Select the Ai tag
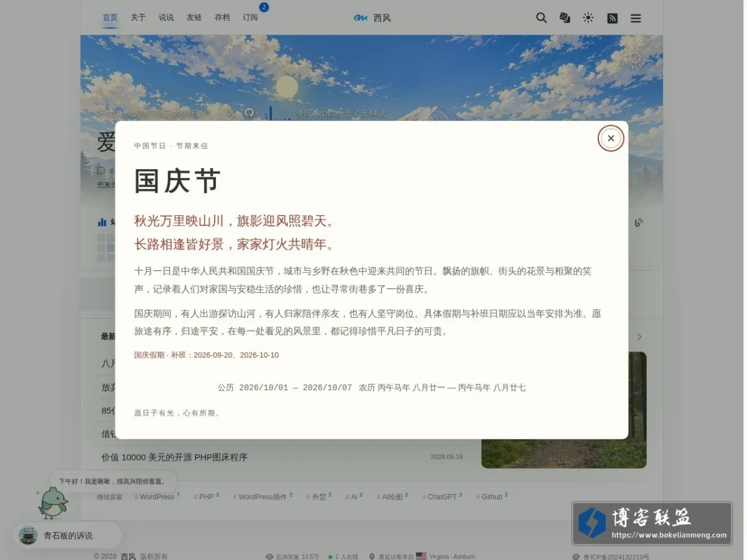Viewport: 747px width, 560px height. point(354,497)
